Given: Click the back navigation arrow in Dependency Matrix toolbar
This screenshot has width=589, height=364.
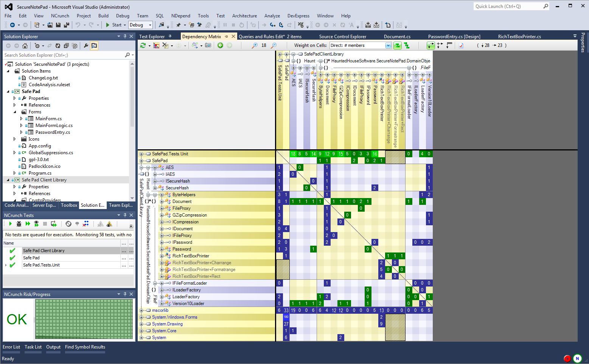Looking at the screenshot, I should tap(221, 45).
